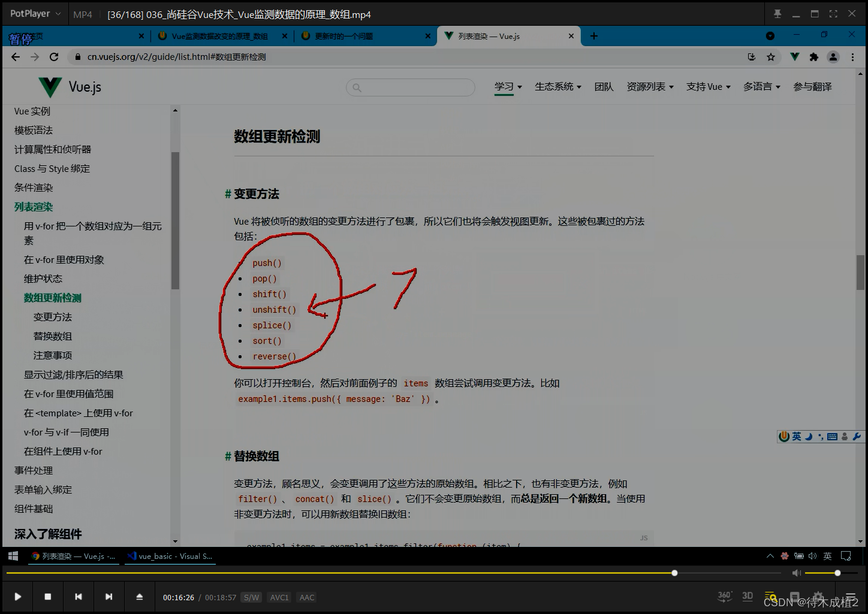Bookmark this page with the star icon
Viewport: 868px width, 614px height.
(x=771, y=57)
